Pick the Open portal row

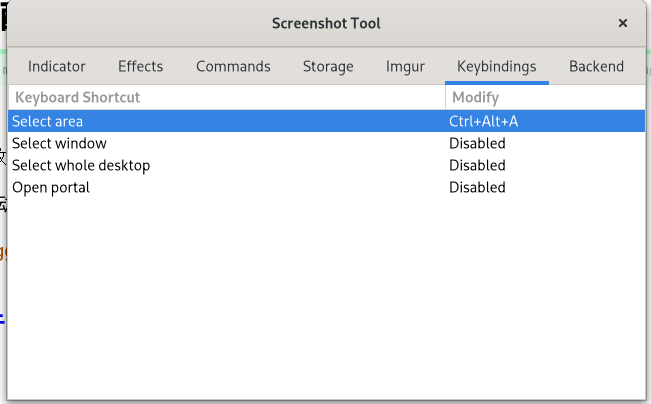tap(326, 187)
